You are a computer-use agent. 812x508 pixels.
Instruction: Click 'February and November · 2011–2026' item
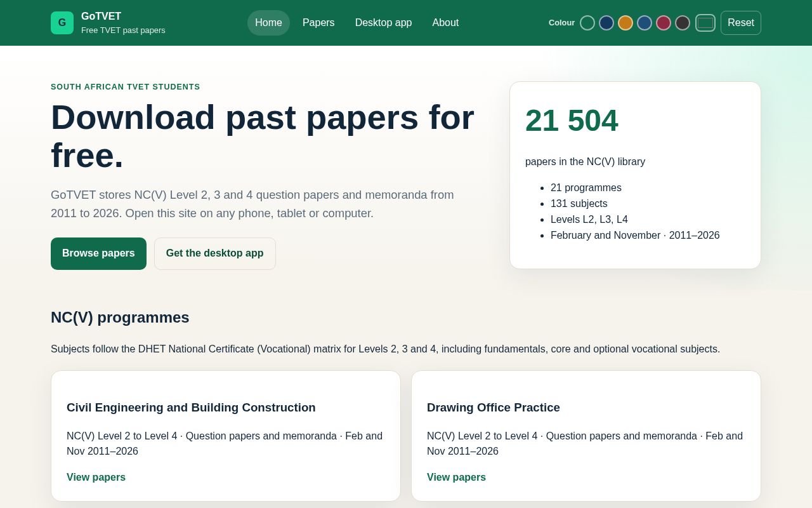coord(635,236)
